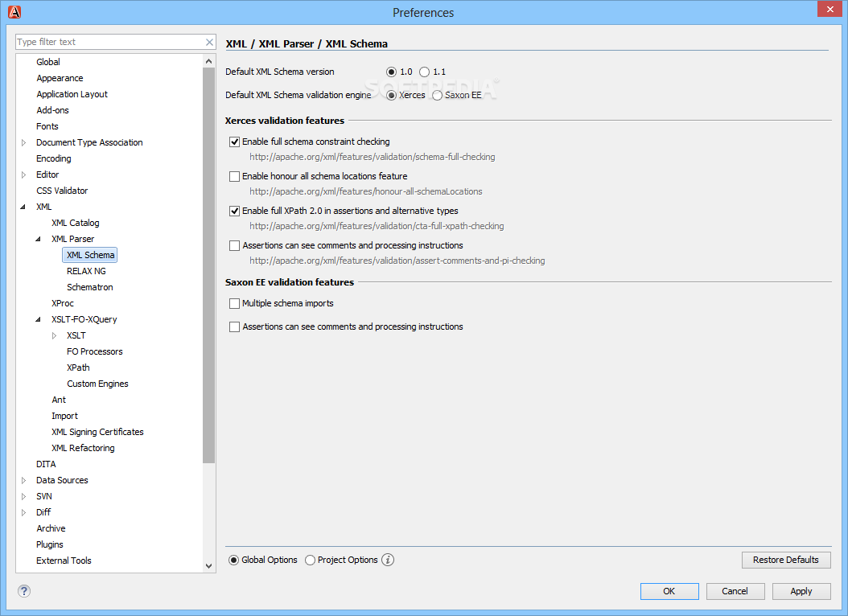Viewport: 848px width, 616px height.
Task: Click the tree vertical scrollbar thumb
Action: click(208, 265)
